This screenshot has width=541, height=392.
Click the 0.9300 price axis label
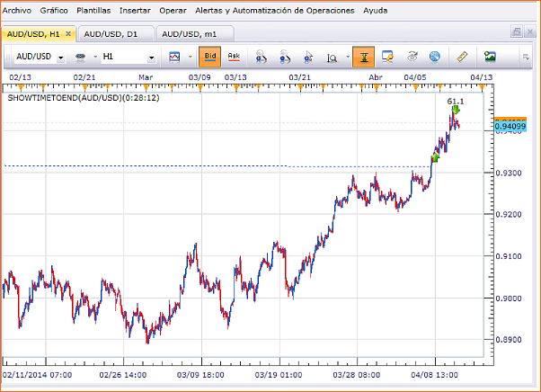point(509,173)
